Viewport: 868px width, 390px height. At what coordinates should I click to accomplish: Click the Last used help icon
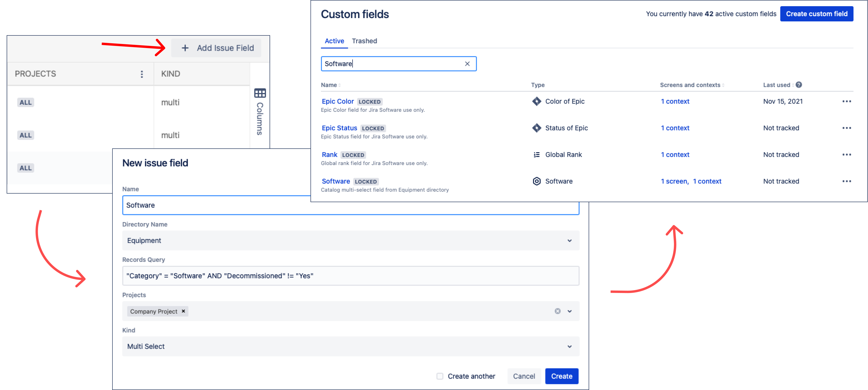[x=799, y=85]
